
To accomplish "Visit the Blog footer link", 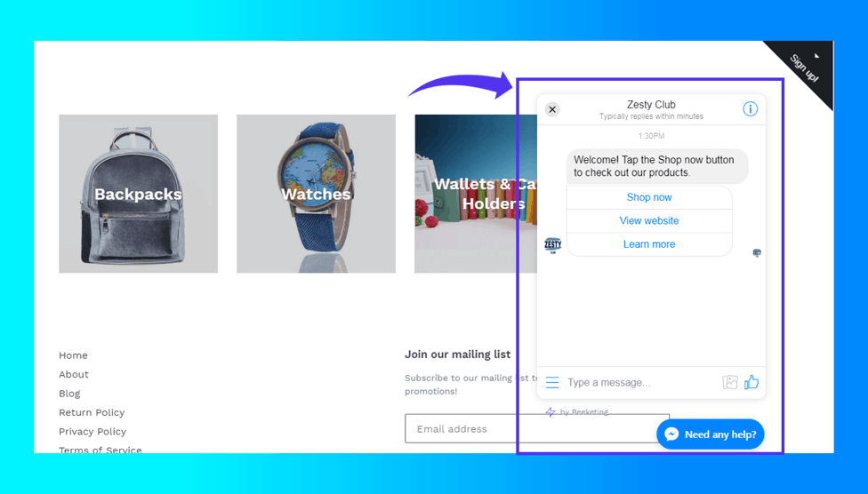I will coord(69,394).
